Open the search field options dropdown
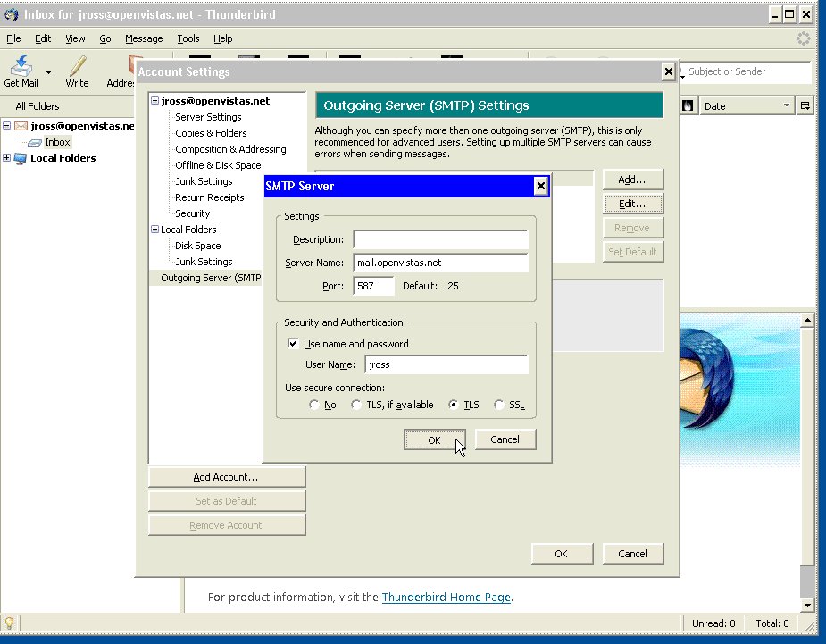Screen dimensions: 826x644 tap(682, 77)
